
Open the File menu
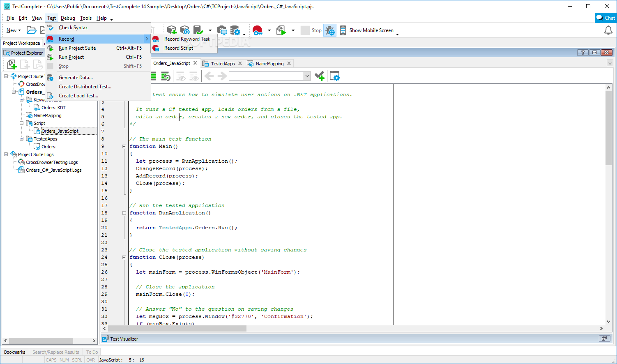[10, 18]
